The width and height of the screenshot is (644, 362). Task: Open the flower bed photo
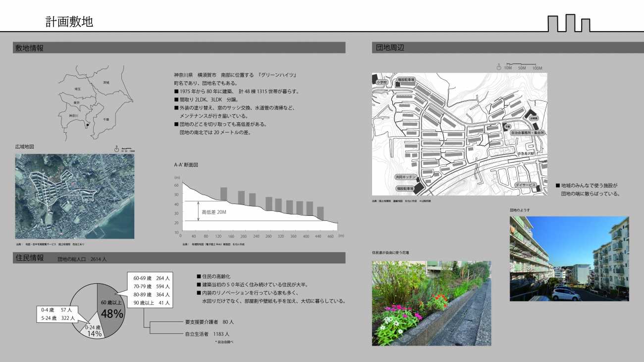(x=431, y=303)
